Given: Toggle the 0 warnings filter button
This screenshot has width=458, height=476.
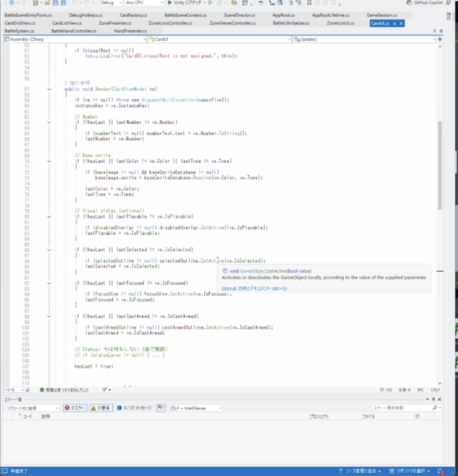Looking at the screenshot, I should tap(101, 408).
